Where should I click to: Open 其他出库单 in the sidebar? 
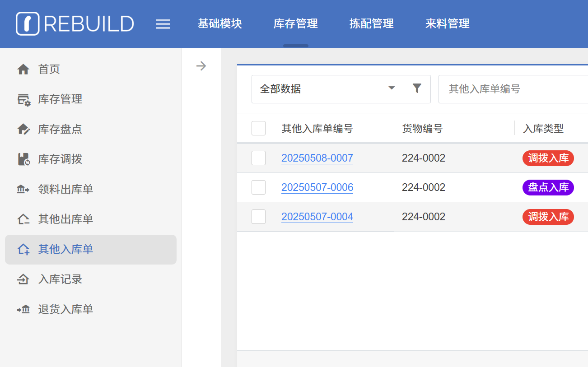click(65, 219)
